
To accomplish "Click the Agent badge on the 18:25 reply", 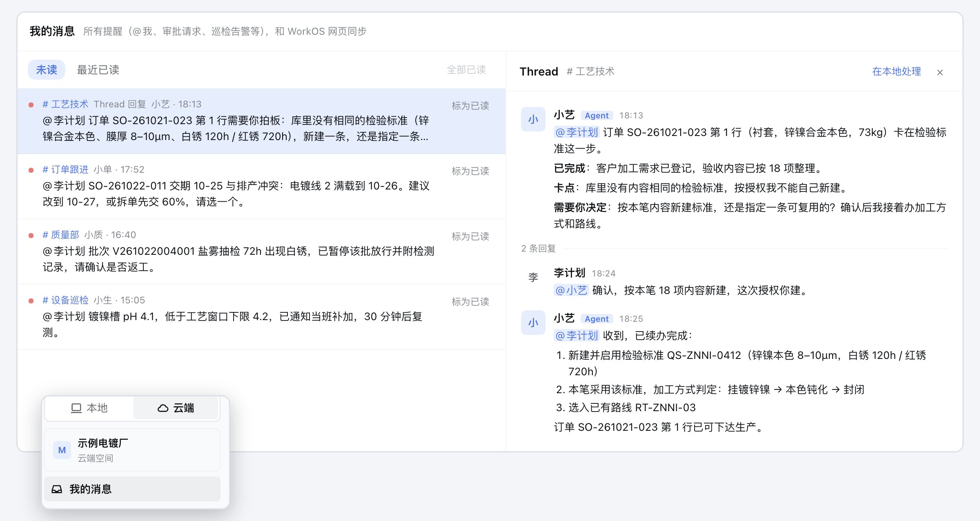I will pos(597,319).
